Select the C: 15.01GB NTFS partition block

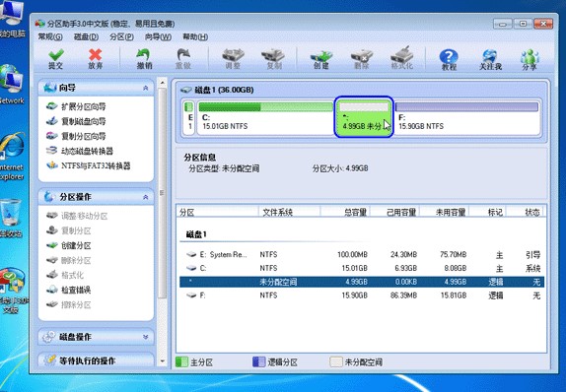[x=265, y=117]
